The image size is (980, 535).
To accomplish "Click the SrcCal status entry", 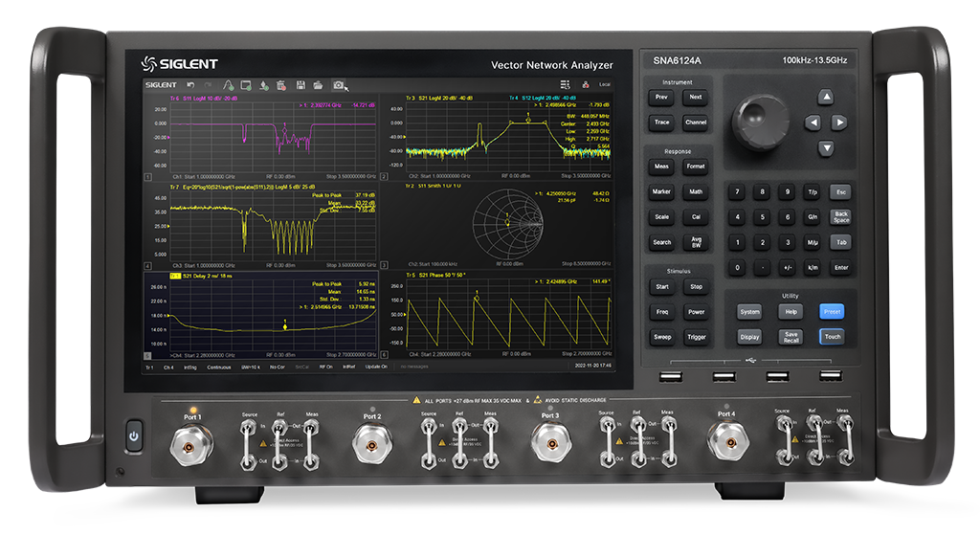I will [x=301, y=367].
